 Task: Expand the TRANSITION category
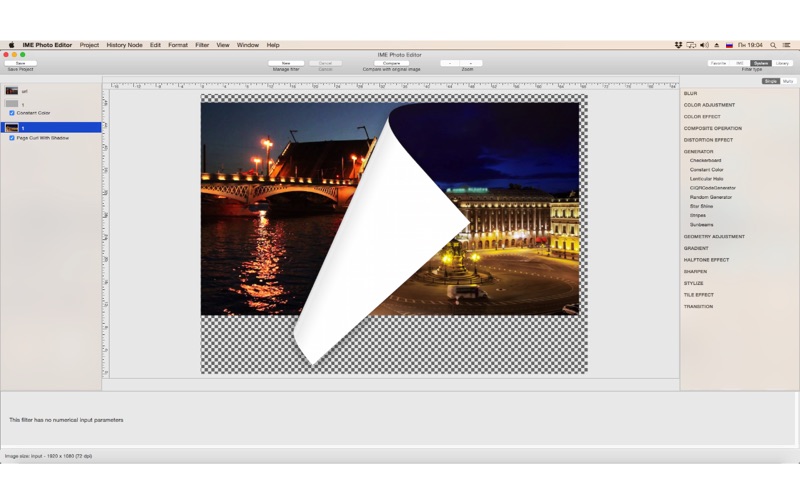[698, 307]
